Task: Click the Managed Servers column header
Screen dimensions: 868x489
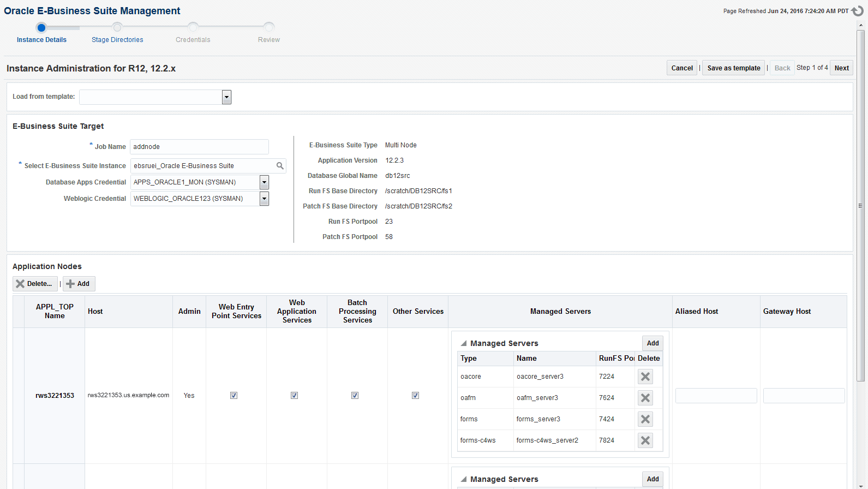Action: click(x=560, y=312)
